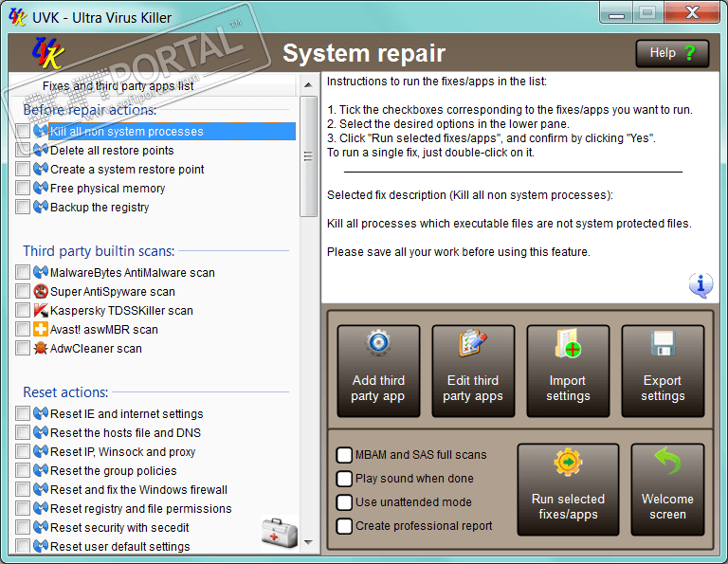This screenshot has height=564, width=728.
Task: Click the UVK logo icon in header
Action: pyautogui.click(x=47, y=53)
